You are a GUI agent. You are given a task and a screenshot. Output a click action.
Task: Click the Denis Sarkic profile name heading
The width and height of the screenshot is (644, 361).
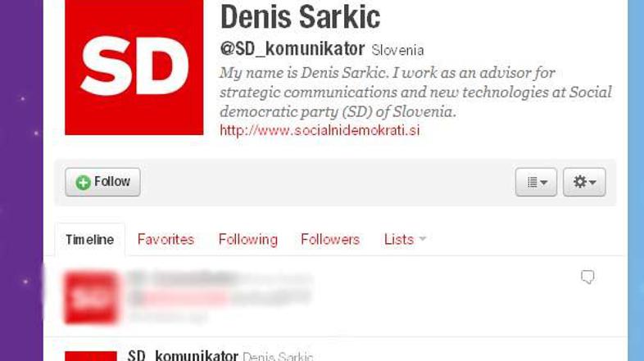[300, 16]
